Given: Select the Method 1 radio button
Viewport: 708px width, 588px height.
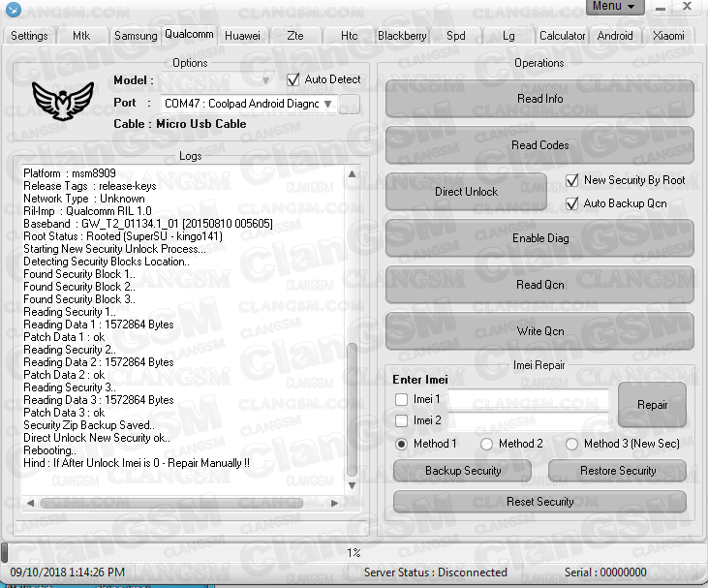Looking at the screenshot, I should pyautogui.click(x=401, y=444).
